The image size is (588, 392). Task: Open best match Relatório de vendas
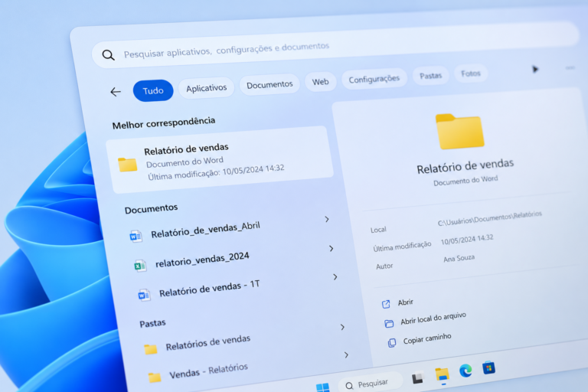click(220, 160)
